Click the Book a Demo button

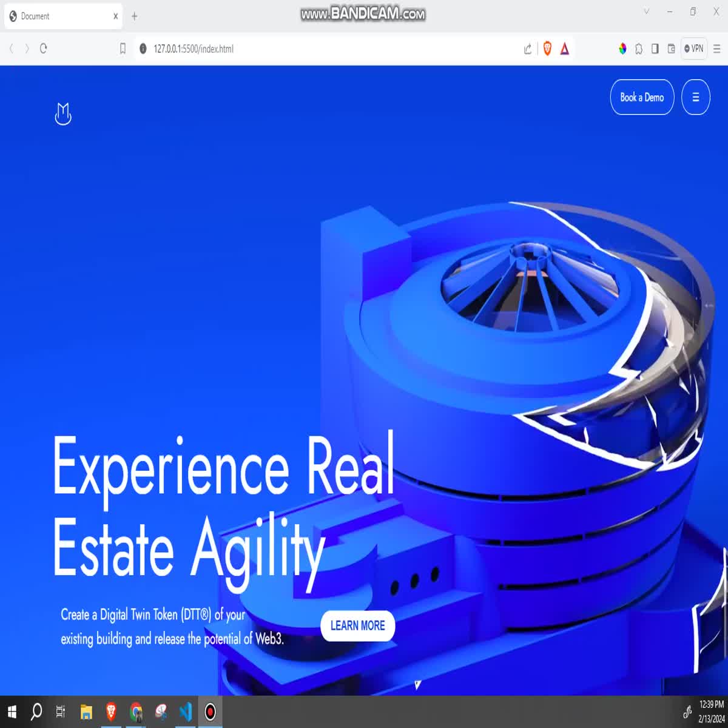[x=642, y=97]
